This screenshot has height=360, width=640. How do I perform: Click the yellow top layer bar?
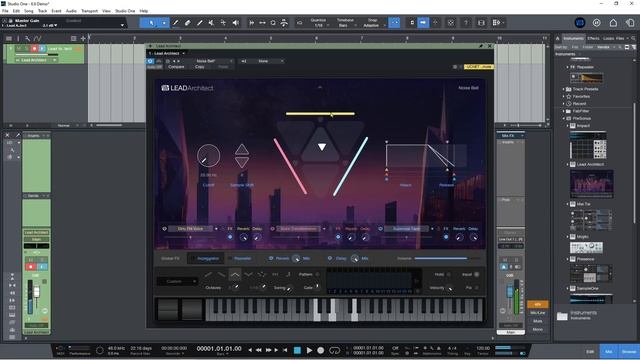coord(320,114)
